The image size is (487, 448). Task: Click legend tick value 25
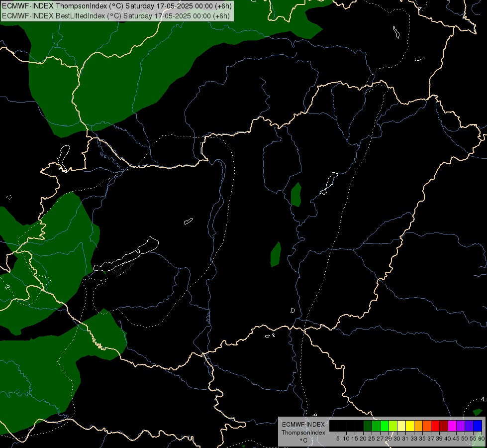372,439
